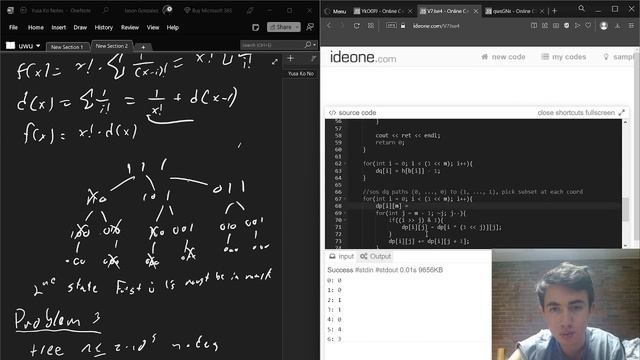Open the Jason Gonzalez account avatar
This screenshot has height=360, width=640.
[x=167, y=10]
